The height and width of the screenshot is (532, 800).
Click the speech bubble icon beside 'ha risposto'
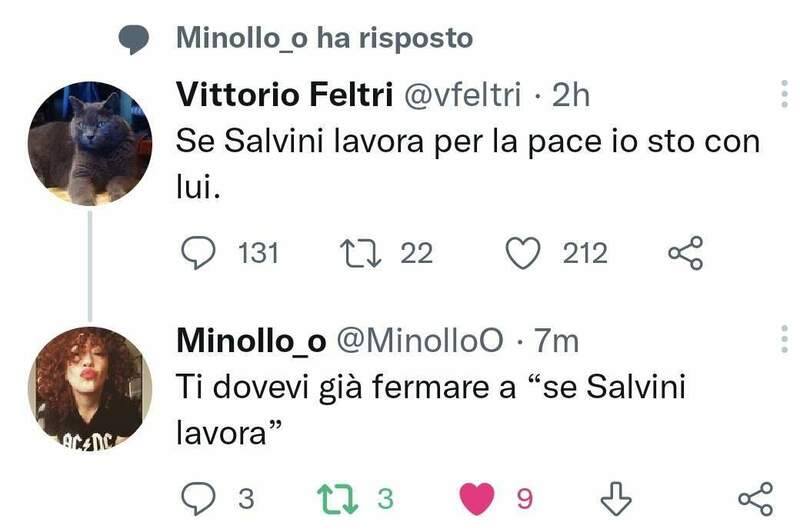click(133, 40)
